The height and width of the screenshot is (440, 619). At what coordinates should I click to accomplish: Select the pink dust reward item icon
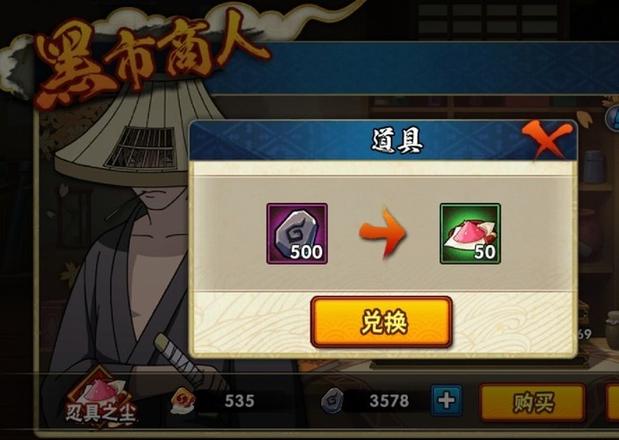click(470, 233)
